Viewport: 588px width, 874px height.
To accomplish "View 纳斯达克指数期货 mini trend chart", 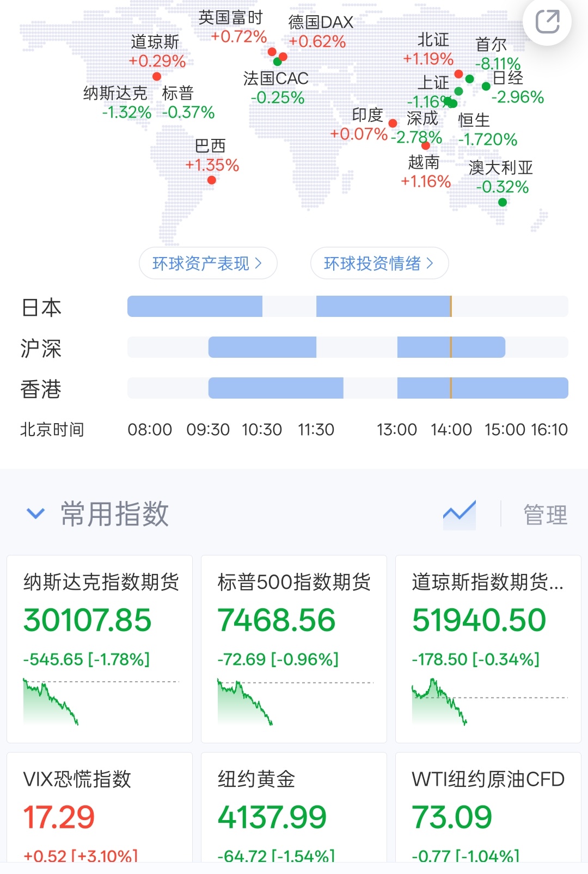I will [x=101, y=701].
